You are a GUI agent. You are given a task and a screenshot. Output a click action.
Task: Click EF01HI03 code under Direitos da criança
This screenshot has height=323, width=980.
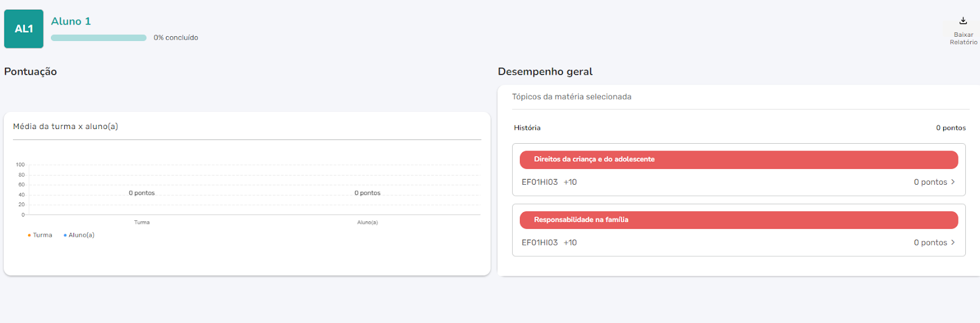(540, 182)
